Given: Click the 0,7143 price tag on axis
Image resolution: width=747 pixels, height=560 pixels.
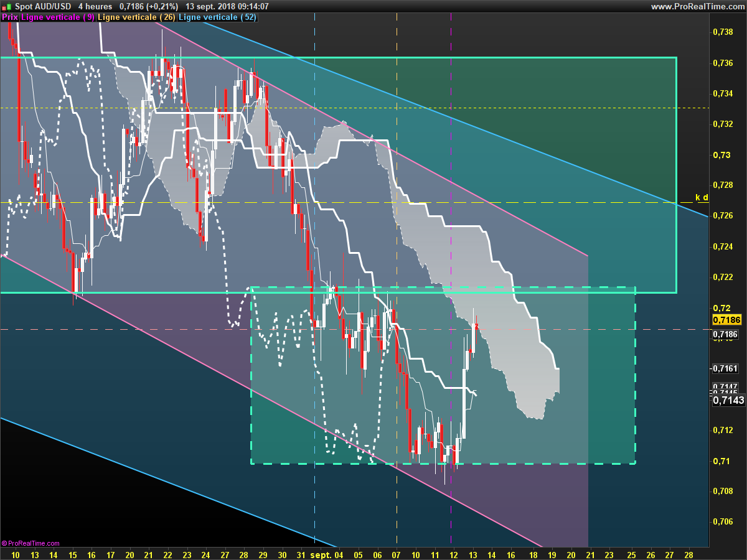Looking at the screenshot, I should [728, 401].
